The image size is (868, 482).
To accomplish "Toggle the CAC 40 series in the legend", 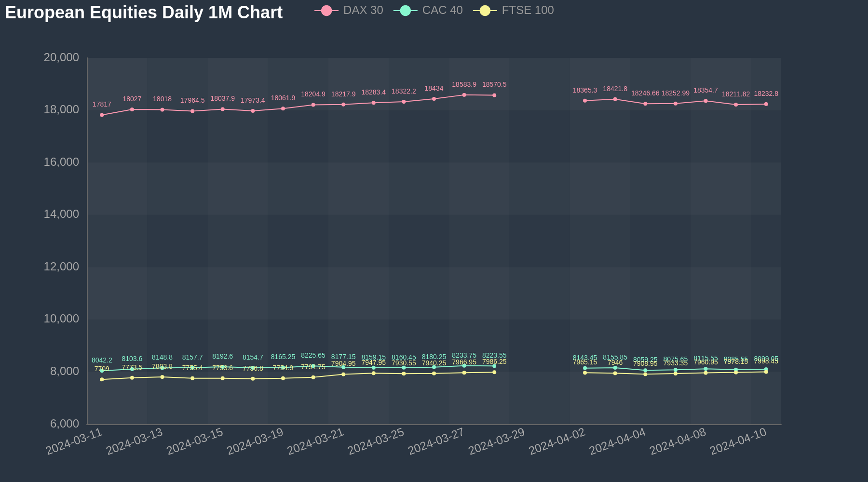I will pos(428,10).
